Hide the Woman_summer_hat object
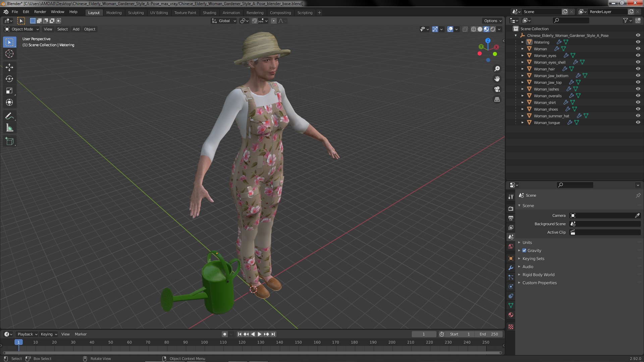This screenshot has height=362, width=644. (x=638, y=116)
